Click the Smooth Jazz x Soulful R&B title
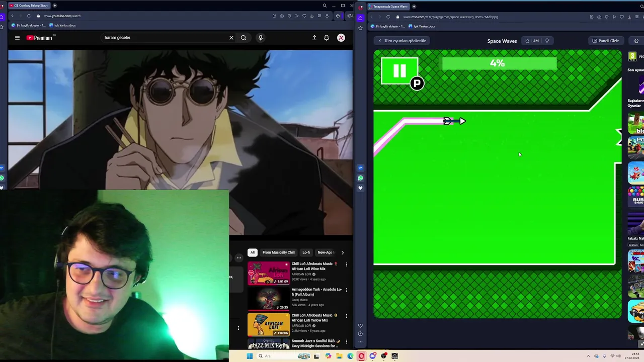644x362 pixels. 315,343
